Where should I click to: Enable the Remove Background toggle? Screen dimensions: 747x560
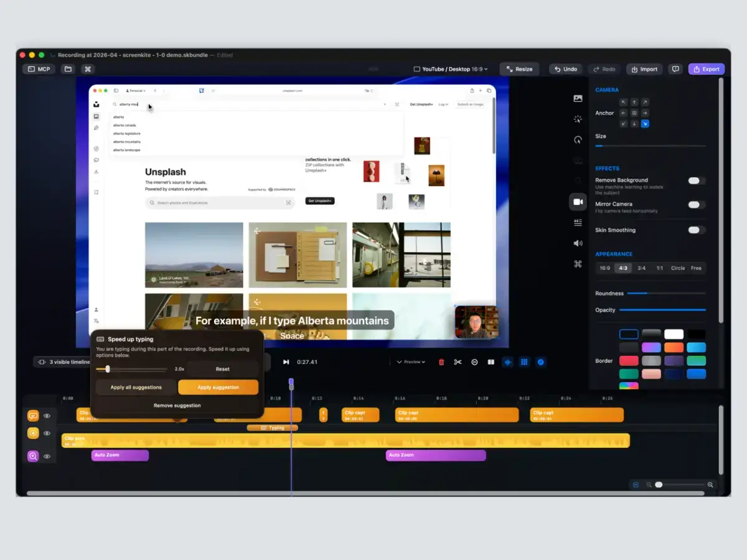[x=695, y=181]
